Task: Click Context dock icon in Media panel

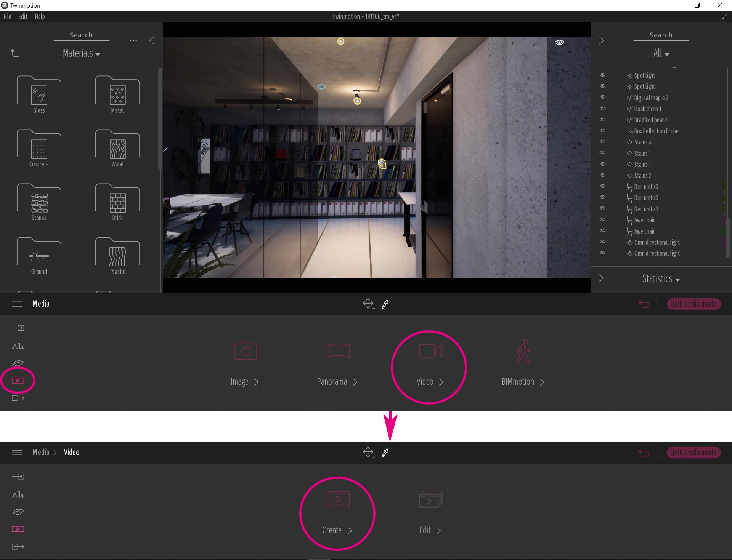Action: click(x=18, y=346)
